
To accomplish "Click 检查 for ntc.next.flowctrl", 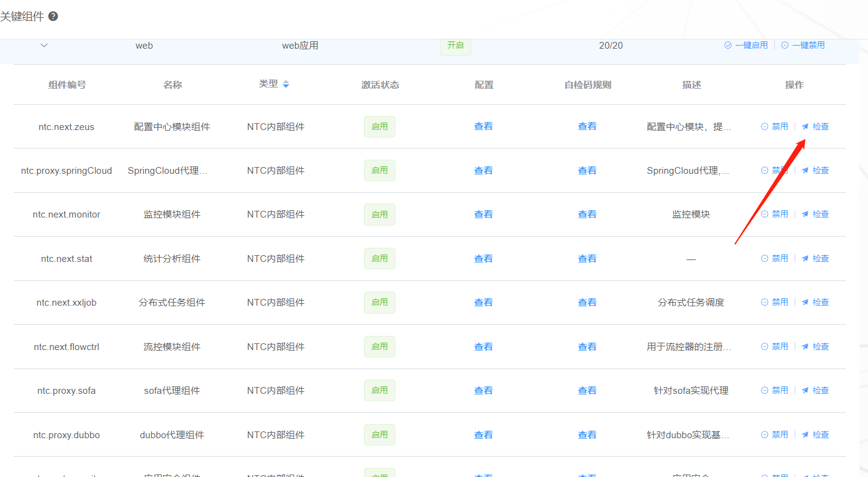I will tap(815, 346).
